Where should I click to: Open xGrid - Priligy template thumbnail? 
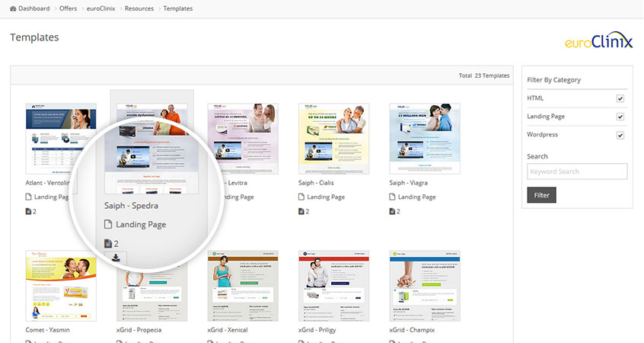pyautogui.click(x=334, y=286)
